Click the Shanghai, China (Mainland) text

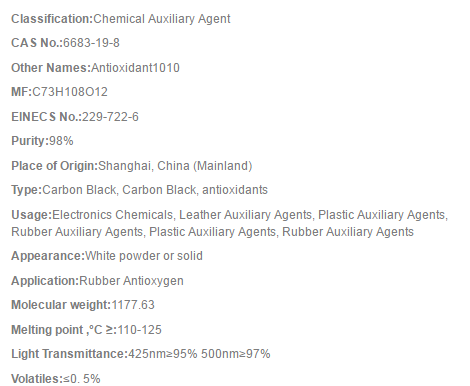point(175,166)
